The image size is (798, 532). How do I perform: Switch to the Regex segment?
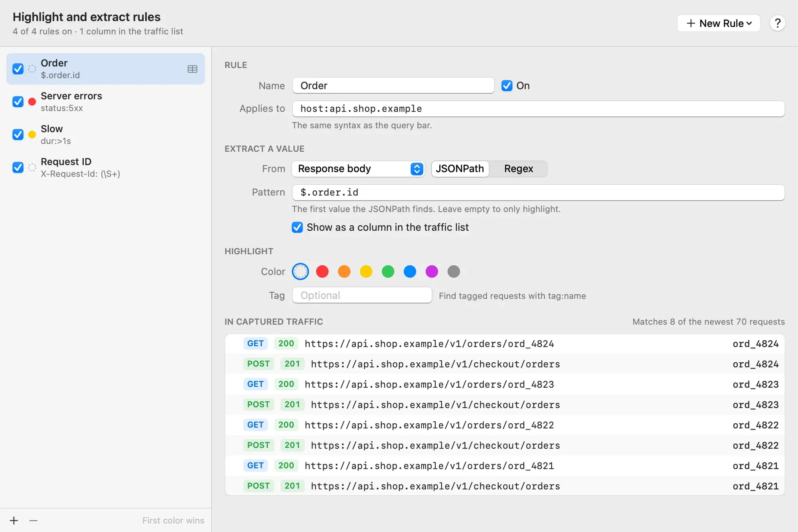[x=518, y=169]
